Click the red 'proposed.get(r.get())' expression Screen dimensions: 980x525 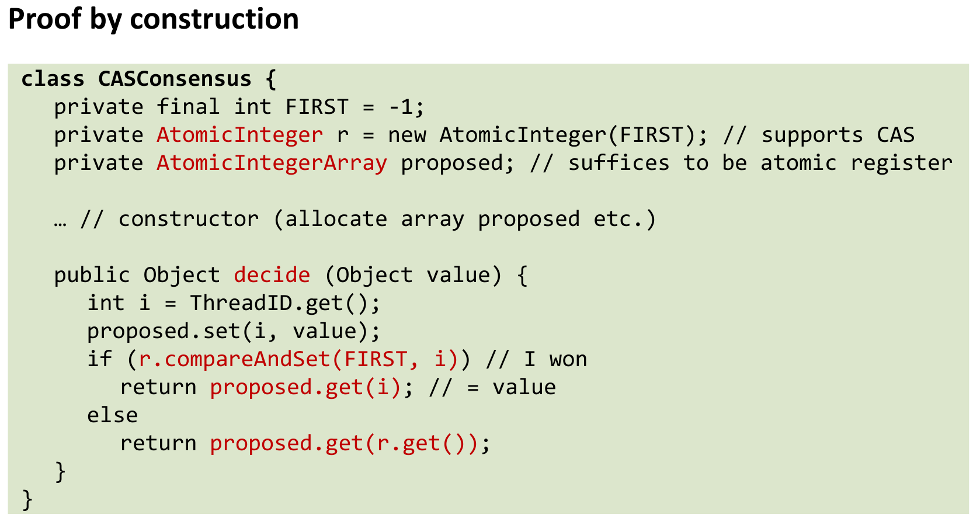coord(344,443)
